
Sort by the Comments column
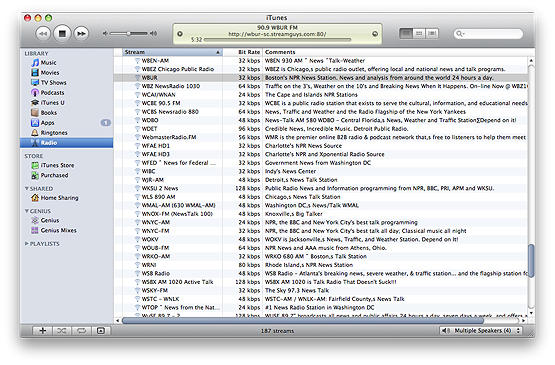395,52
